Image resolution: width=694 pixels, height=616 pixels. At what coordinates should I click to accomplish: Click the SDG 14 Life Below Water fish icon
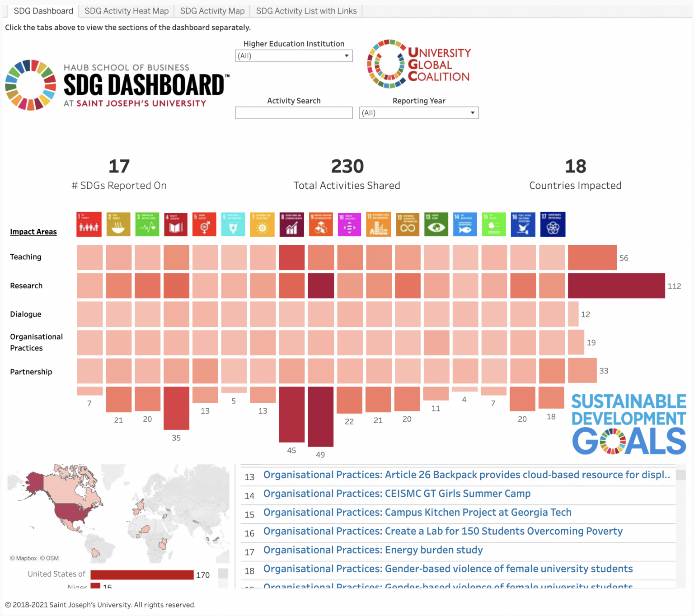tap(465, 224)
